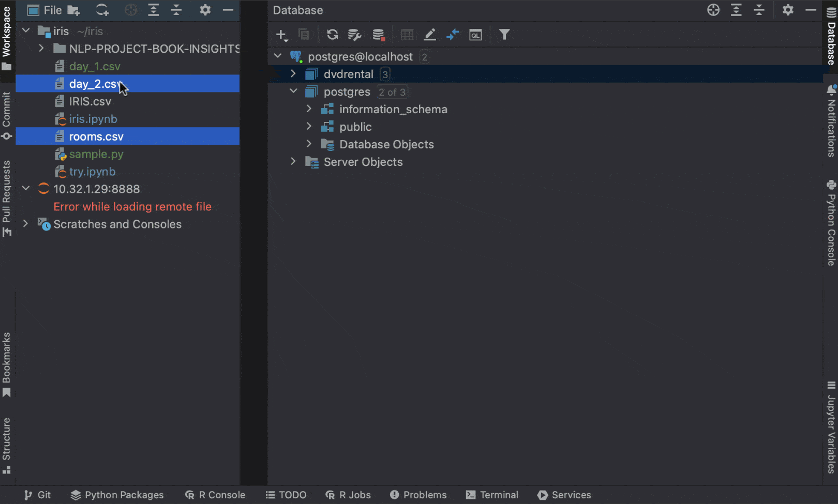Click the attach directory folder-plus icon
The height and width of the screenshot is (504, 838).
coord(74,10)
